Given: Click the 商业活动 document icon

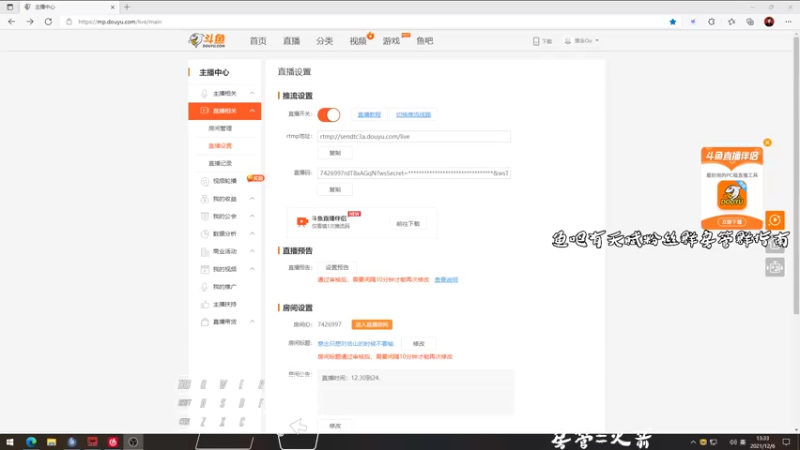Looking at the screenshot, I should coord(205,252).
